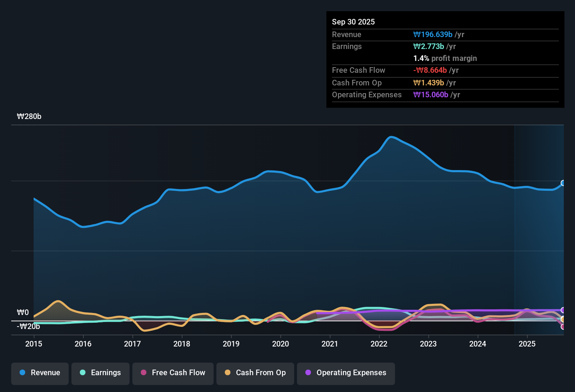Expand the Operating Expenses legend chip
575x392 pixels.
tap(346, 373)
